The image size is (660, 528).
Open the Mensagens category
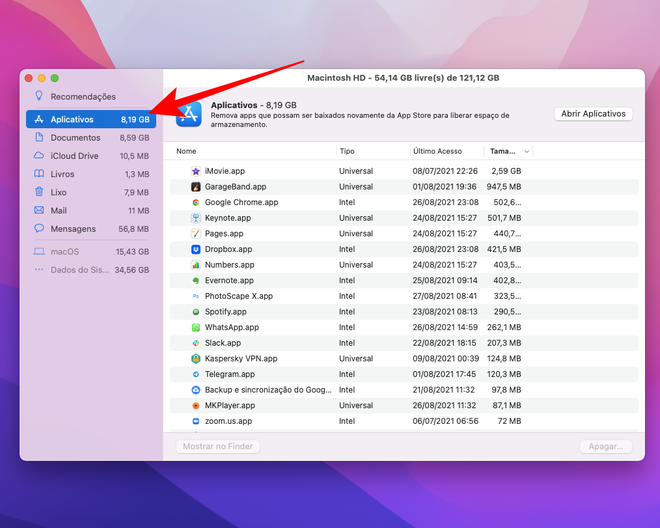[x=91, y=228]
